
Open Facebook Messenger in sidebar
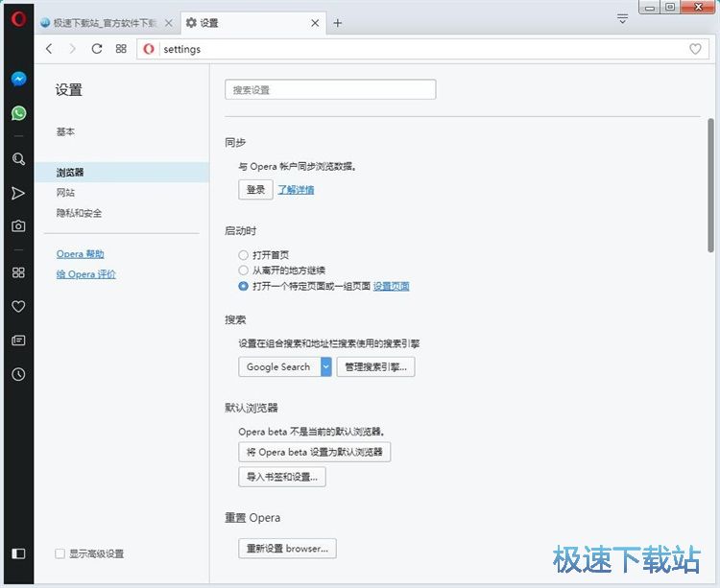(18, 79)
